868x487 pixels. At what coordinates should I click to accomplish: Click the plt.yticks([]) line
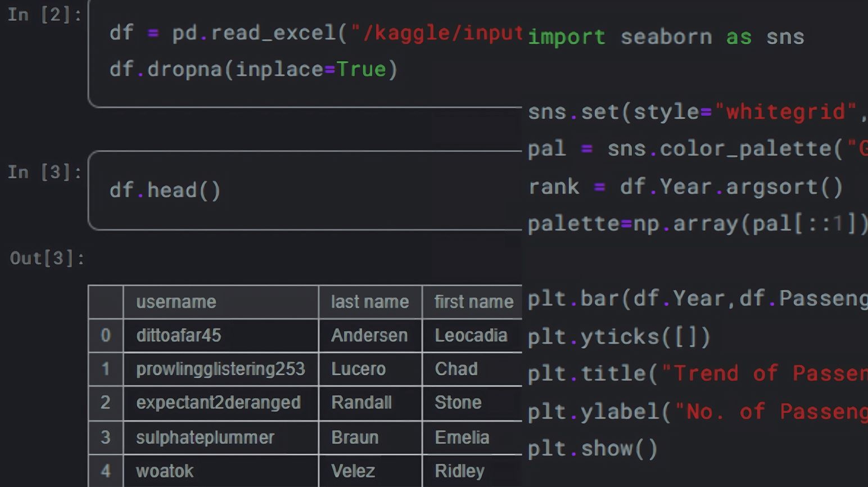pyautogui.click(x=620, y=336)
